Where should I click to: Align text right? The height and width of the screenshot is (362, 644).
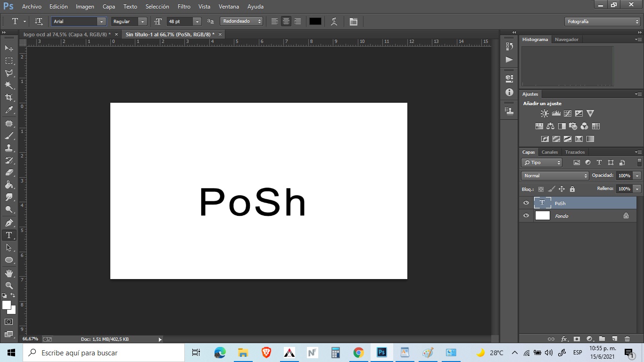297,21
